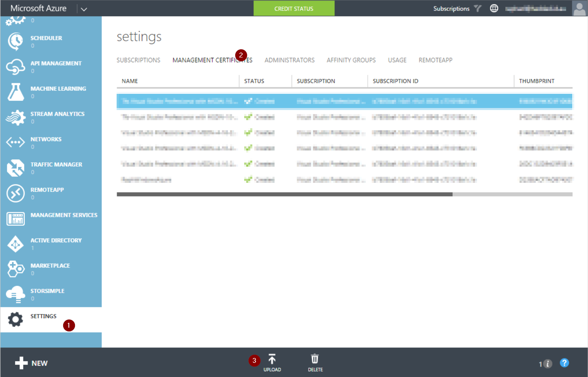Select the Management Certificates tab
This screenshot has height=377, width=588.
coord(212,60)
